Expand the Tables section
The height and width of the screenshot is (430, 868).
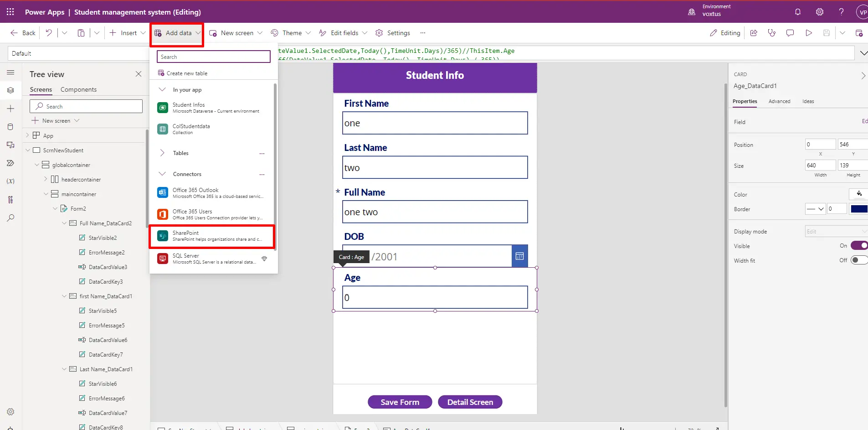(x=162, y=153)
